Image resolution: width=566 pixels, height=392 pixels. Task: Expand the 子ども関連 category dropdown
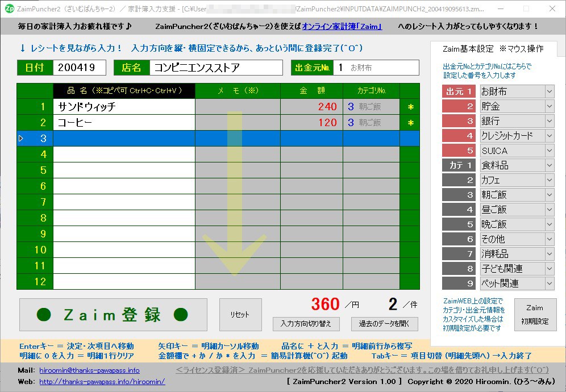(x=550, y=269)
